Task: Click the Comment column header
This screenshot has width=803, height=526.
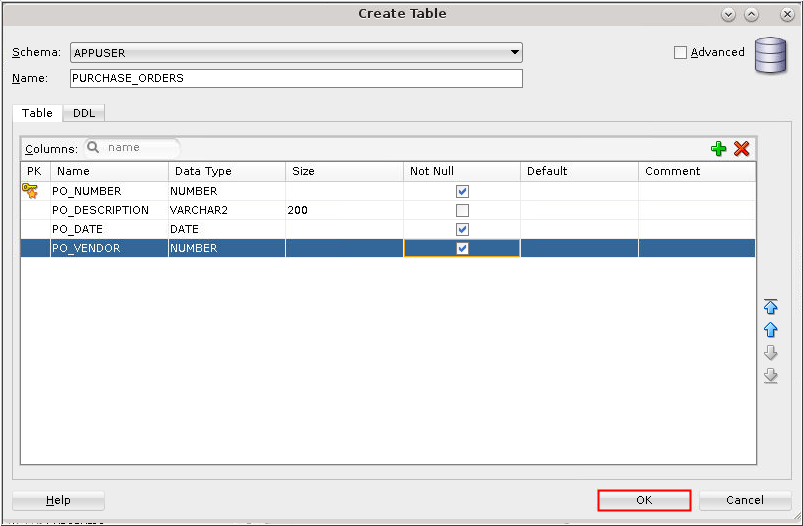Action: [x=697, y=171]
